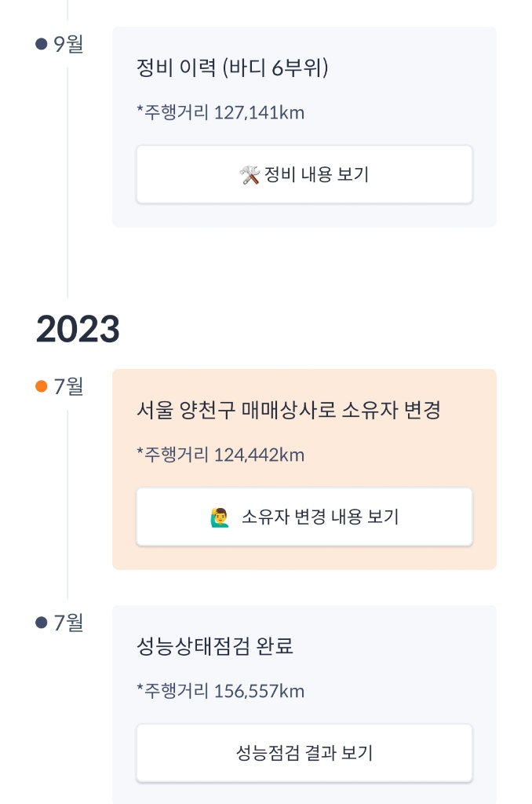
Task: Click the 주행거리 124,442km mileage text
Action: (x=220, y=455)
